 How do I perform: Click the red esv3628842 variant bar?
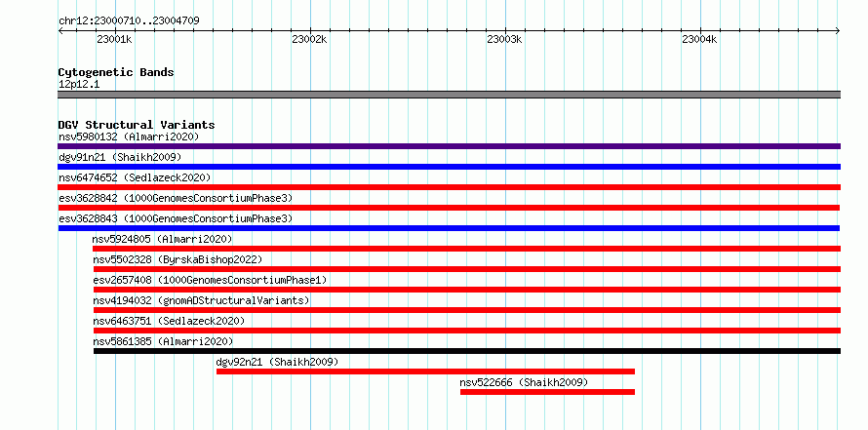click(x=449, y=208)
